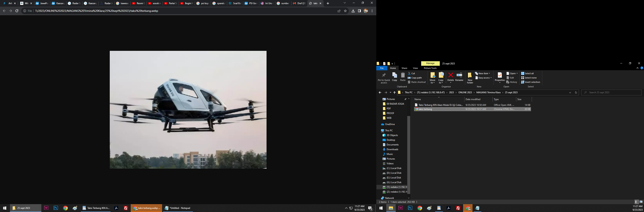Click Select none in the ribbon
Screen dimensions: 644x212
[529, 78]
